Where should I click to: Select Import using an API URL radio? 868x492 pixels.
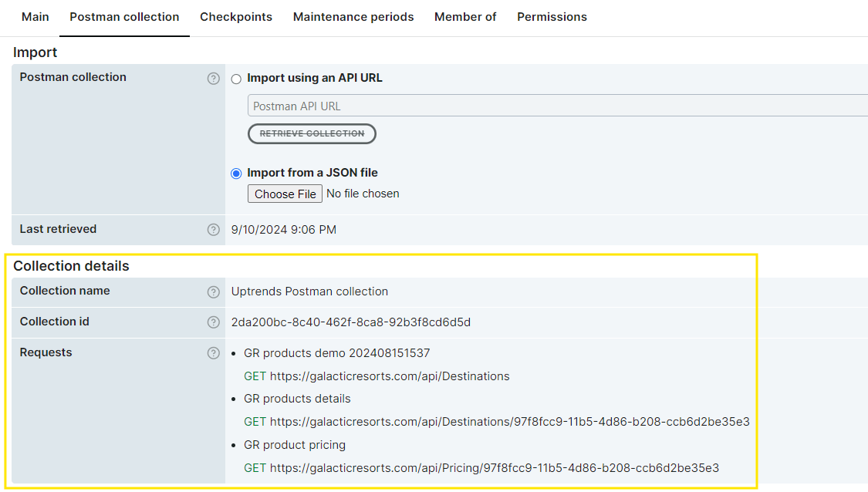tap(236, 79)
